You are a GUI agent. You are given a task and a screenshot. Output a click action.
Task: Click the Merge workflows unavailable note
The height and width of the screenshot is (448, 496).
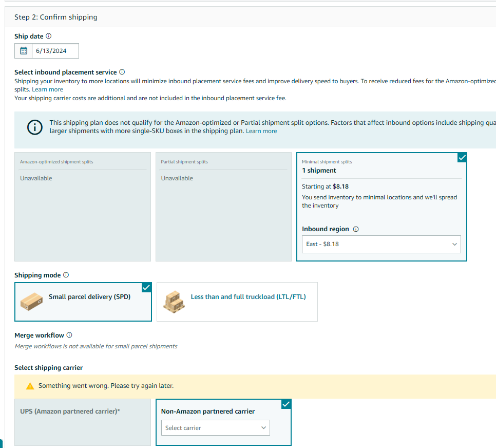pyautogui.click(x=96, y=346)
